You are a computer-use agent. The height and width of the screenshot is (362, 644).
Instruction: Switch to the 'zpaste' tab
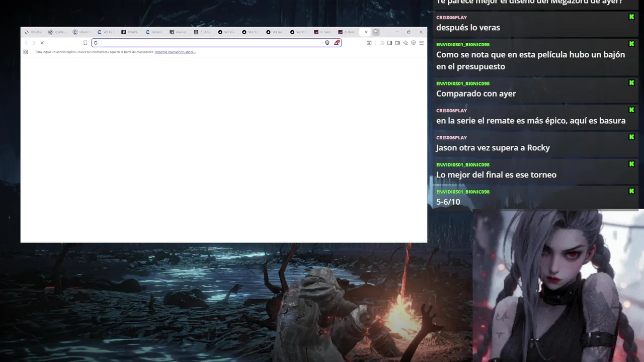(58, 32)
